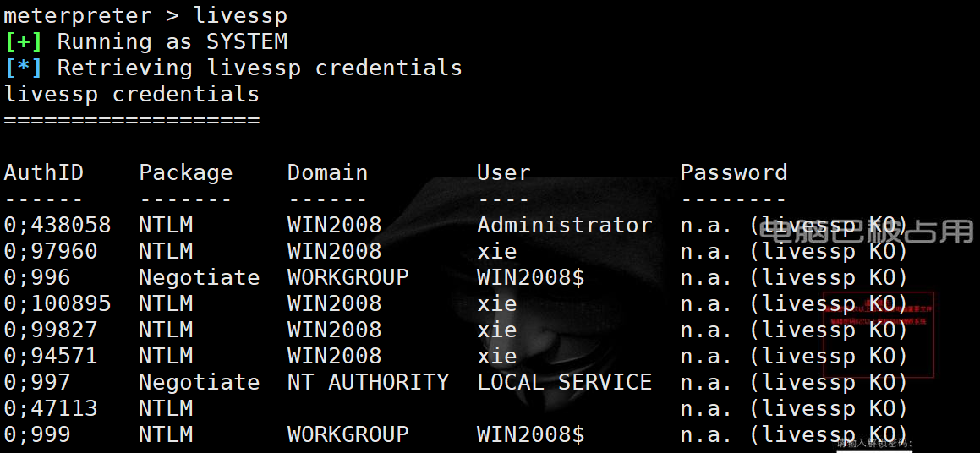Viewport: 980px width, 453px height.
Task: Select AuthID value 0;99827
Action: click(x=51, y=330)
